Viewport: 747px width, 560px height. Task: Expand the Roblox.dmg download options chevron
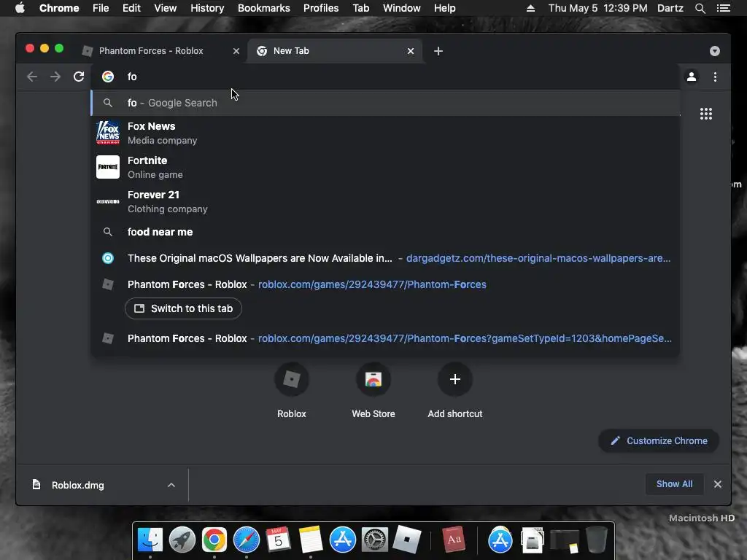[x=171, y=485]
